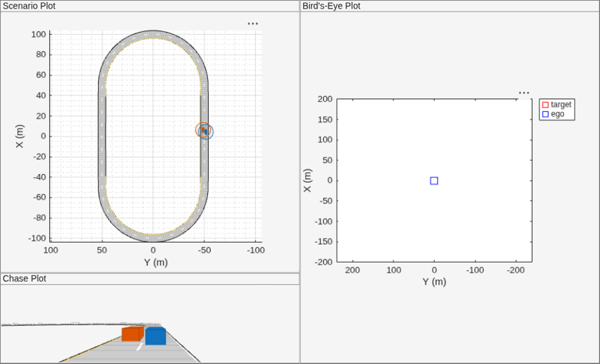Image resolution: width=600 pixels, height=364 pixels.
Task: Click the Bird's-Eye 'X (m)' axis label
Action: tap(307, 181)
